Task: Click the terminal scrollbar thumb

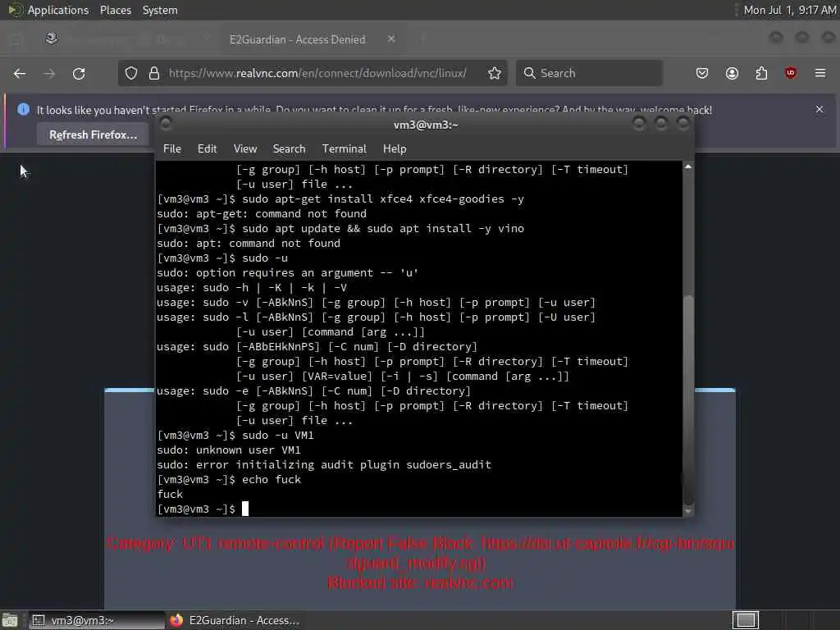Action: point(688,399)
